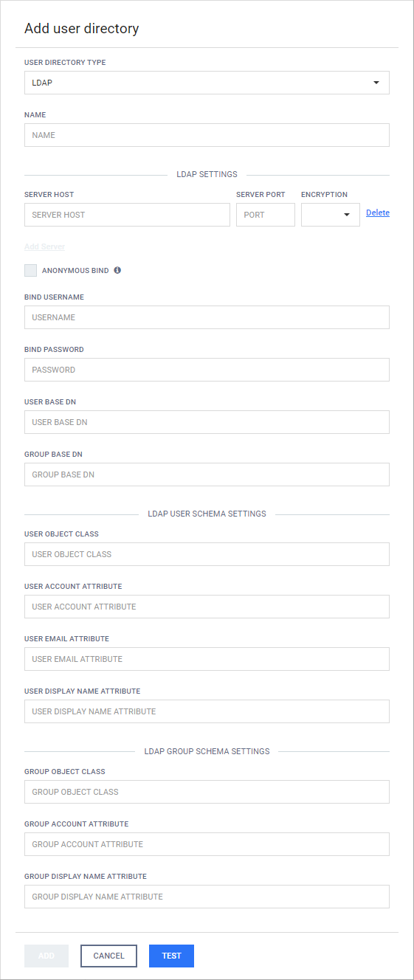Expand the Encryption dropdown
The width and height of the screenshot is (414, 980).
coord(331,215)
